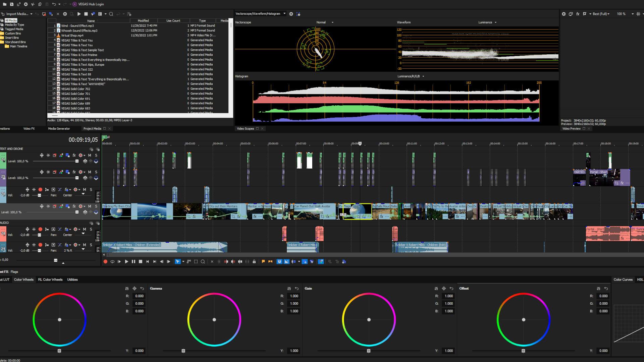
Task: Sort media by the Use Count column
Action: coord(173,21)
